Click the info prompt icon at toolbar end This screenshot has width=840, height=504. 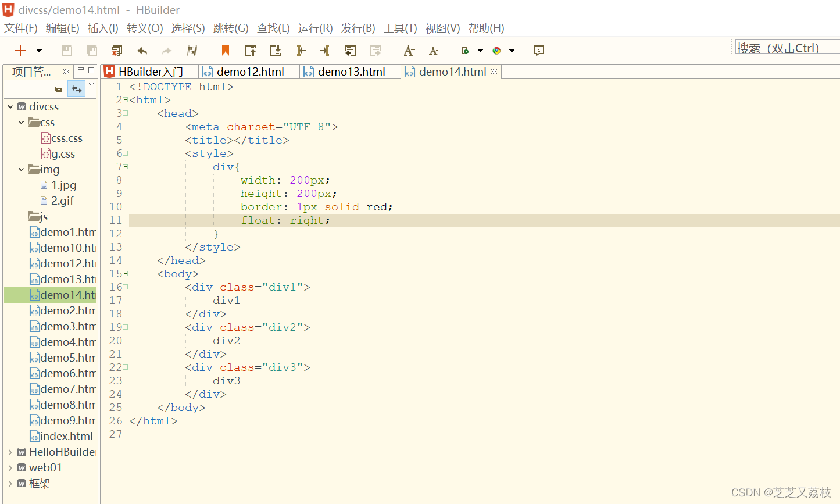point(539,51)
